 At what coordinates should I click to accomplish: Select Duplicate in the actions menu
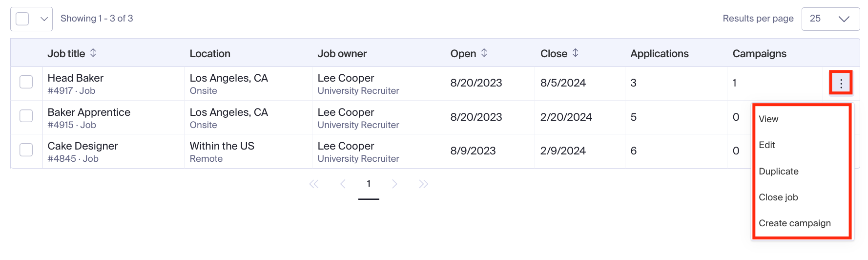779,172
